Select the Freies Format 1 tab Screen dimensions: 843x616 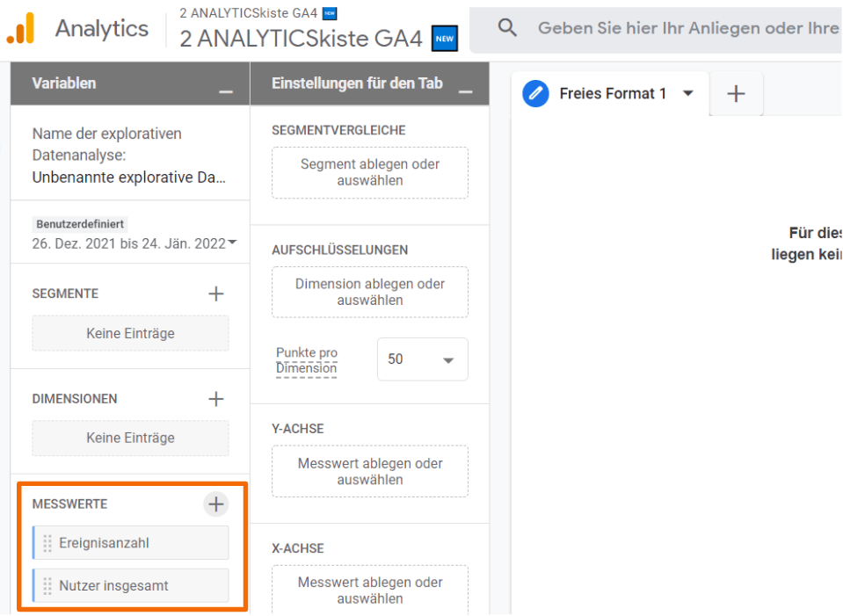coord(613,93)
